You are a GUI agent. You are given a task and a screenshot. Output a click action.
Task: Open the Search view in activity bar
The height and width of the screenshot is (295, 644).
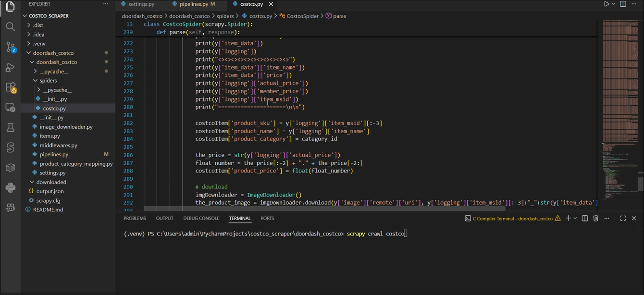pyautogui.click(x=10, y=26)
